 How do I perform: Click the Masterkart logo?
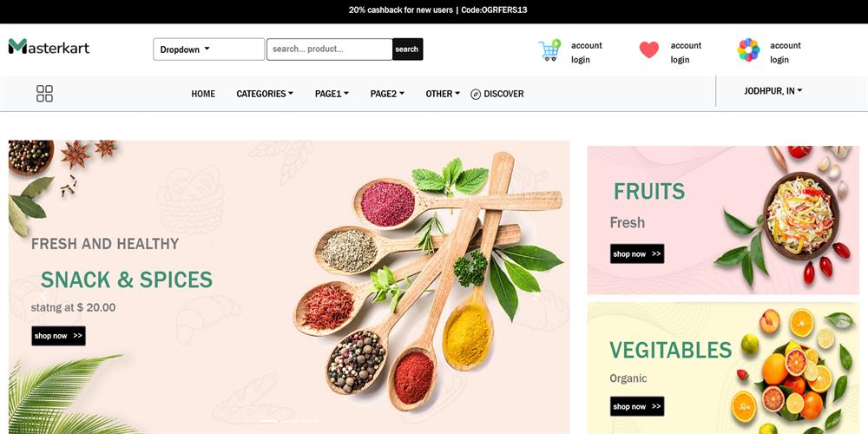click(49, 47)
